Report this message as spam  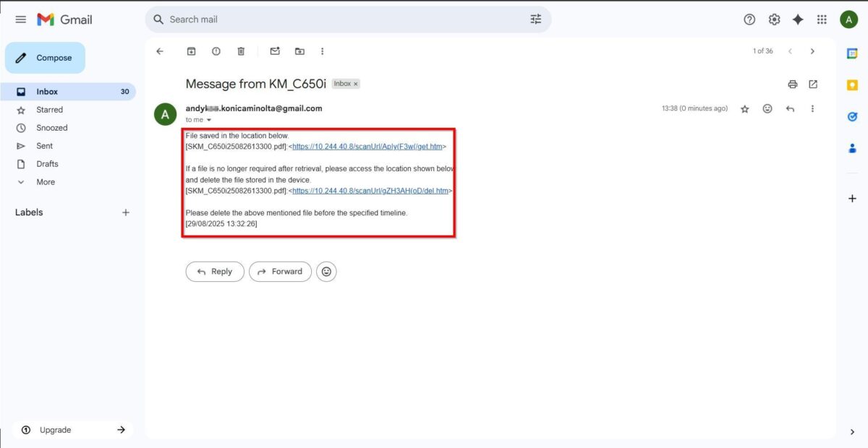pyautogui.click(x=216, y=51)
